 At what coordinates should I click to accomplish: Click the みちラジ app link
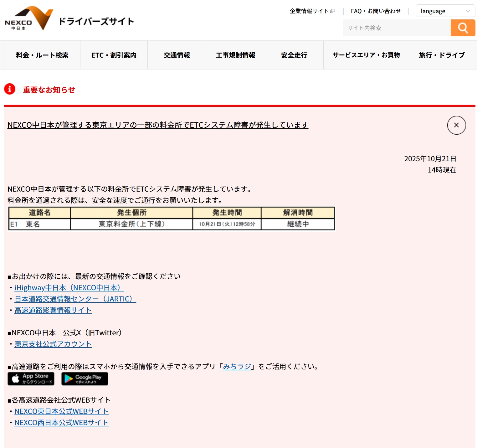[x=237, y=367]
